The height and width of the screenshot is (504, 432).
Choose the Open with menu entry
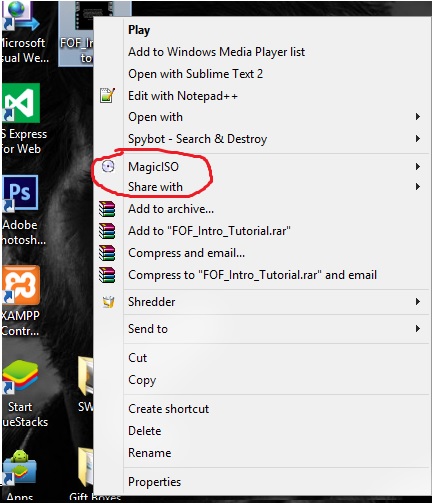[x=156, y=117]
